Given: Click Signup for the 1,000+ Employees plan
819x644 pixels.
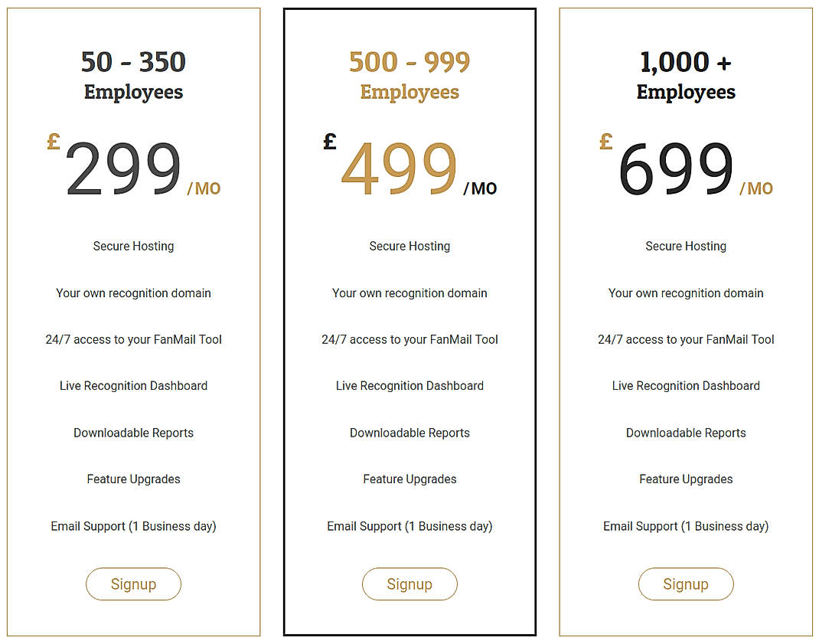Looking at the screenshot, I should tap(686, 584).
